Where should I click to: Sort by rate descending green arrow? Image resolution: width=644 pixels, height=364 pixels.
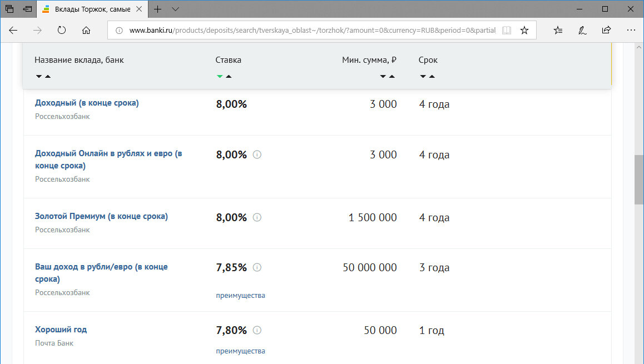(x=220, y=76)
